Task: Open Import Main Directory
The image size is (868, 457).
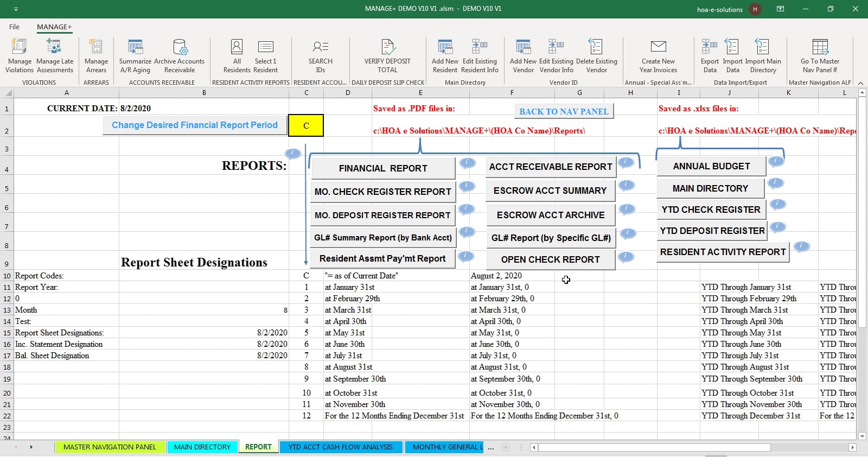Action: [763, 56]
